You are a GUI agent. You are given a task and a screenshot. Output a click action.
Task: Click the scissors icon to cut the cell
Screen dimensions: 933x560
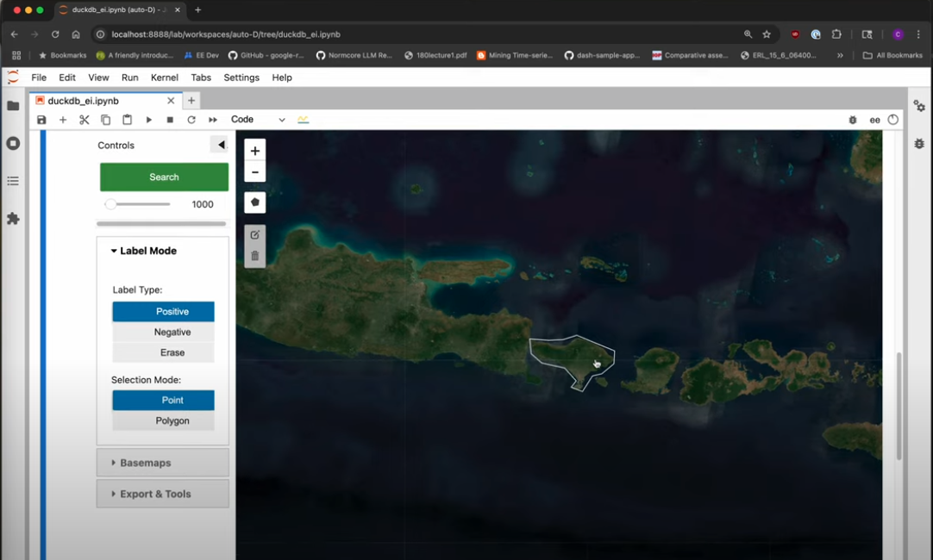84,120
